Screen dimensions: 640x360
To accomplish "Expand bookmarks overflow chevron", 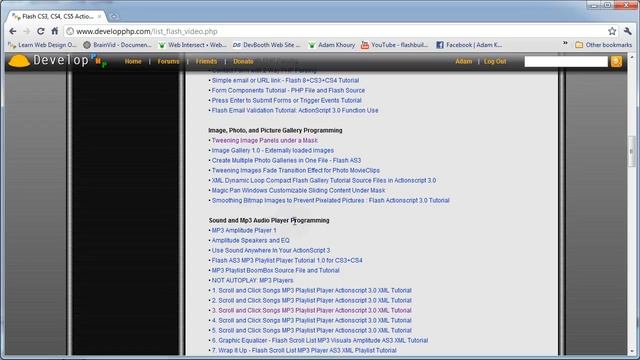I will click(565, 44).
